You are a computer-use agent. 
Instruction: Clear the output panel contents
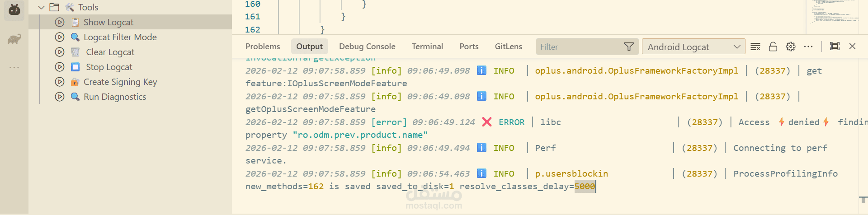pyautogui.click(x=755, y=47)
